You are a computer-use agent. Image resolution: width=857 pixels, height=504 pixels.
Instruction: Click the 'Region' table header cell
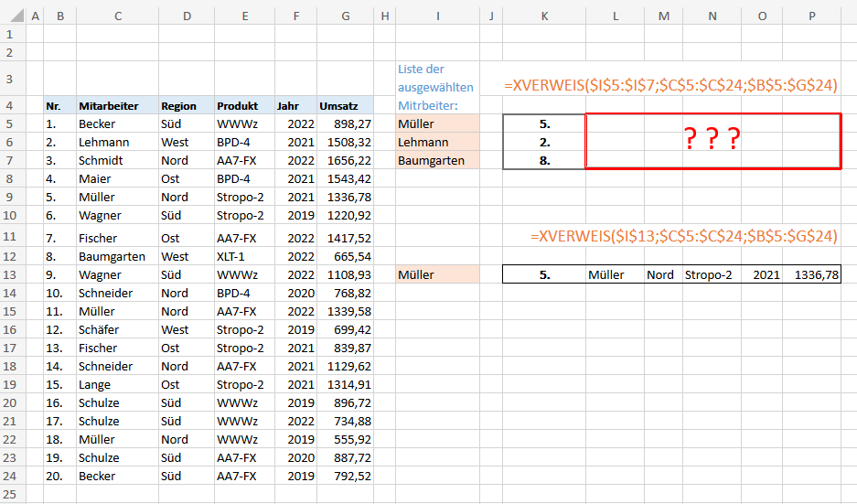187,105
